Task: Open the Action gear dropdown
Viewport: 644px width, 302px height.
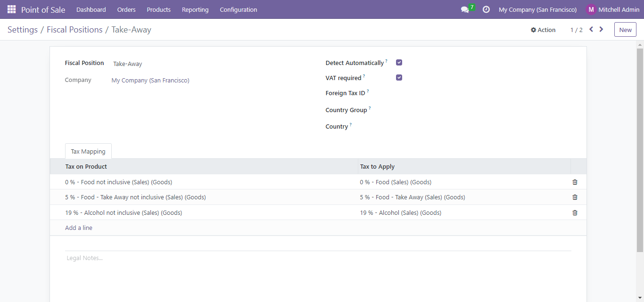Action: tap(543, 30)
